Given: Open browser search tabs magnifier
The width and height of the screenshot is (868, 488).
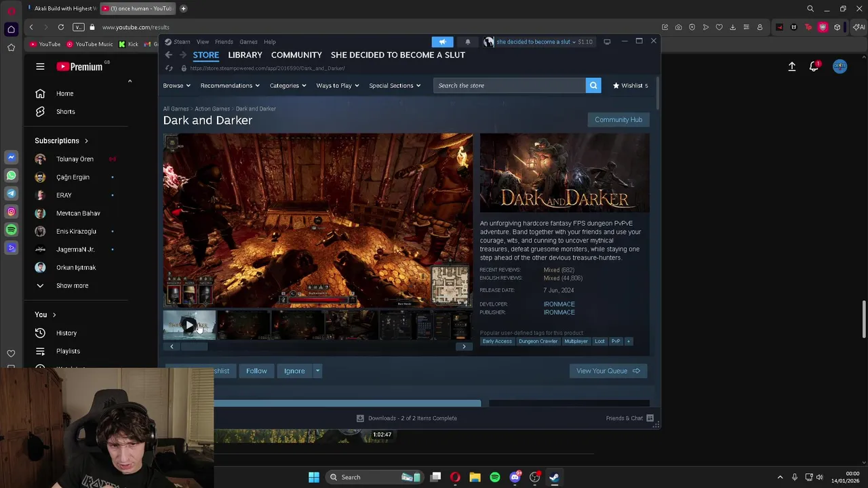Looking at the screenshot, I should tap(810, 9).
